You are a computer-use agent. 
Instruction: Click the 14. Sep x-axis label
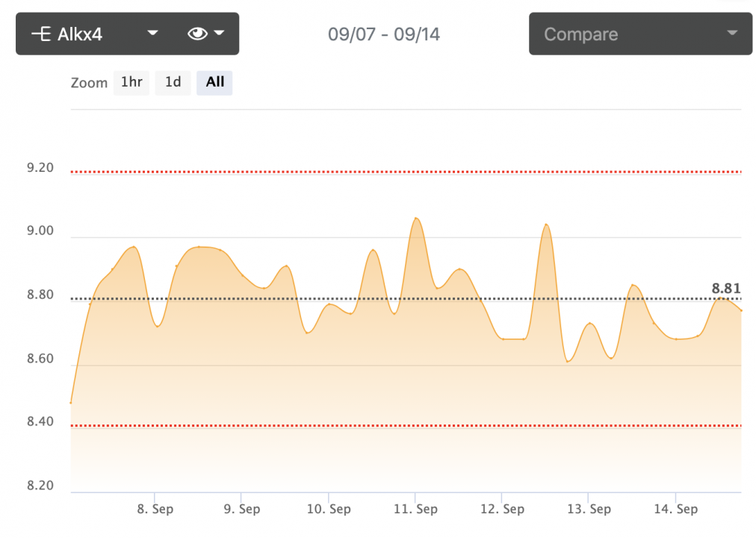click(675, 509)
